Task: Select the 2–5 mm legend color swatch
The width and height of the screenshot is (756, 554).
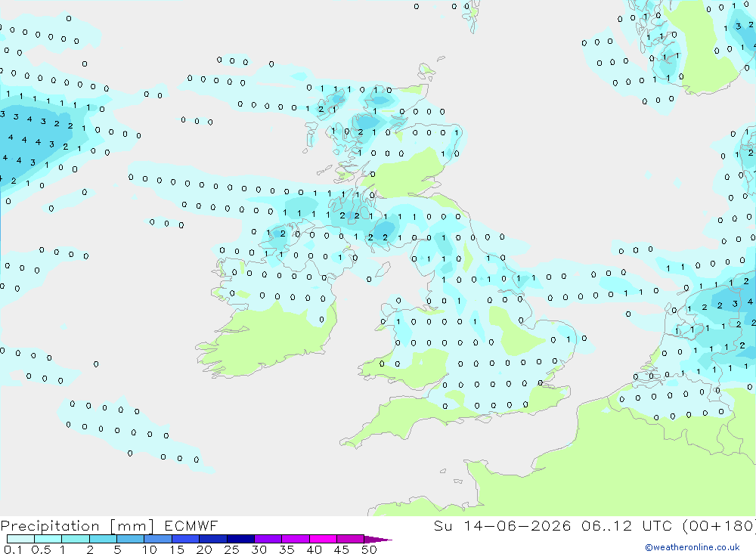Action: (103, 539)
